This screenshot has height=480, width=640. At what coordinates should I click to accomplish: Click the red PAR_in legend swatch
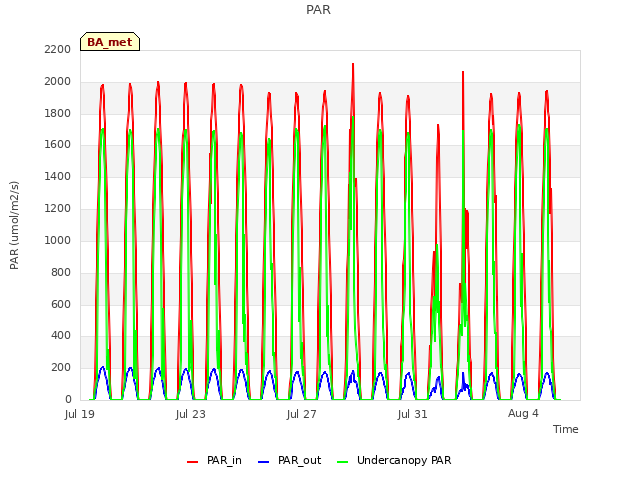coord(193,462)
